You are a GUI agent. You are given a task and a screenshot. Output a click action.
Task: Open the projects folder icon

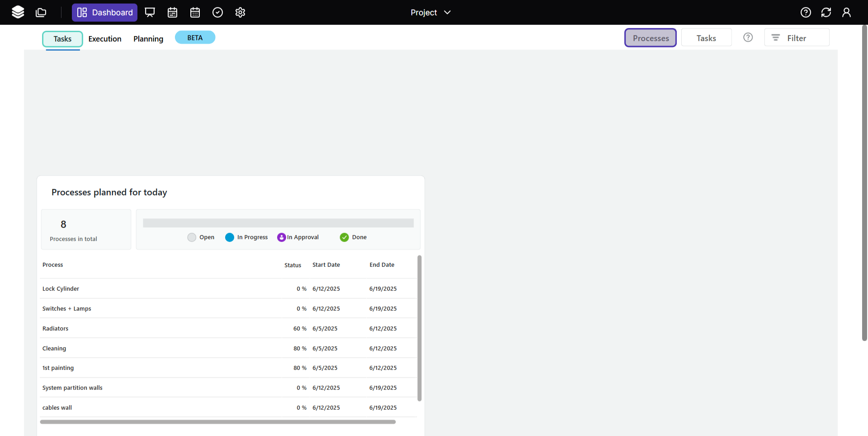(x=41, y=12)
